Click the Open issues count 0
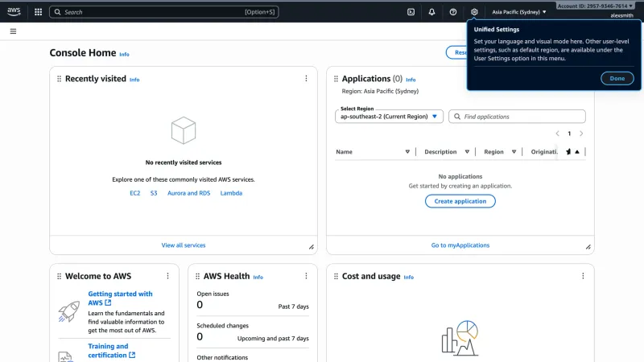Viewport: 644px width, 362px height. click(x=200, y=305)
